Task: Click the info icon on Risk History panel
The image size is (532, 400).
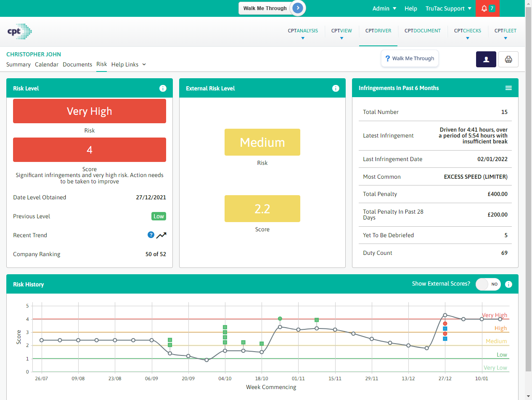Action: click(x=508, y=284)
